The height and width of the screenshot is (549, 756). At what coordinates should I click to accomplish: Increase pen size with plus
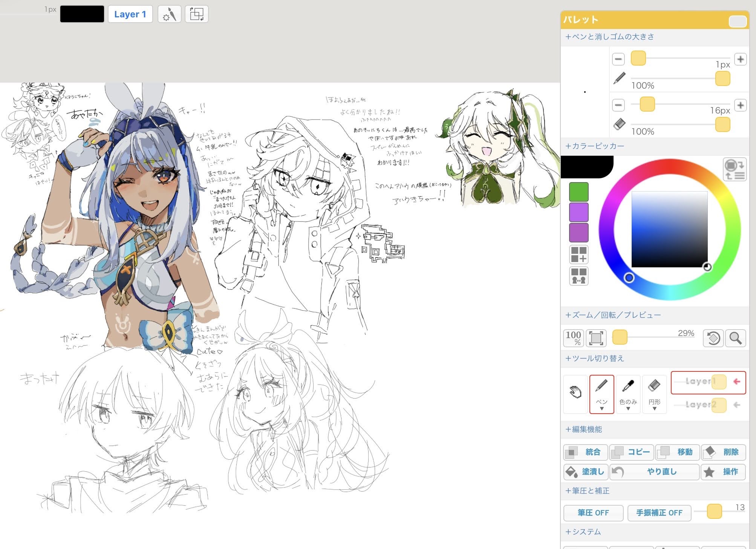coord(741,59)
